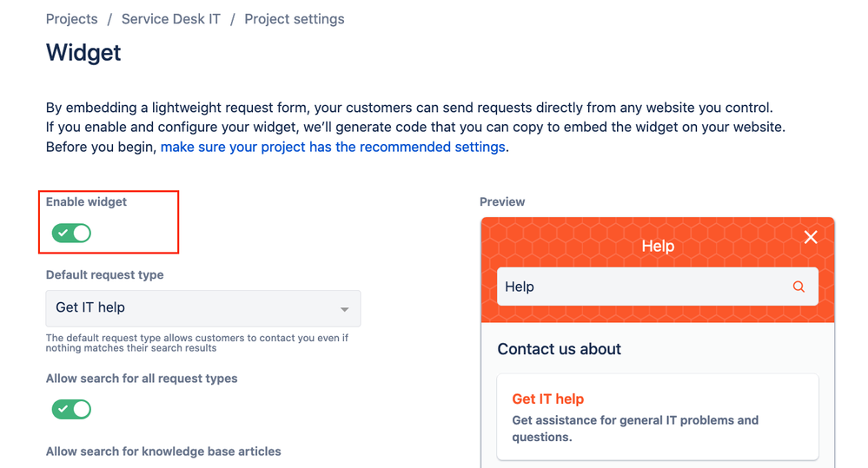
Task: Click the Contact us about heading
Action: [559, 349]
